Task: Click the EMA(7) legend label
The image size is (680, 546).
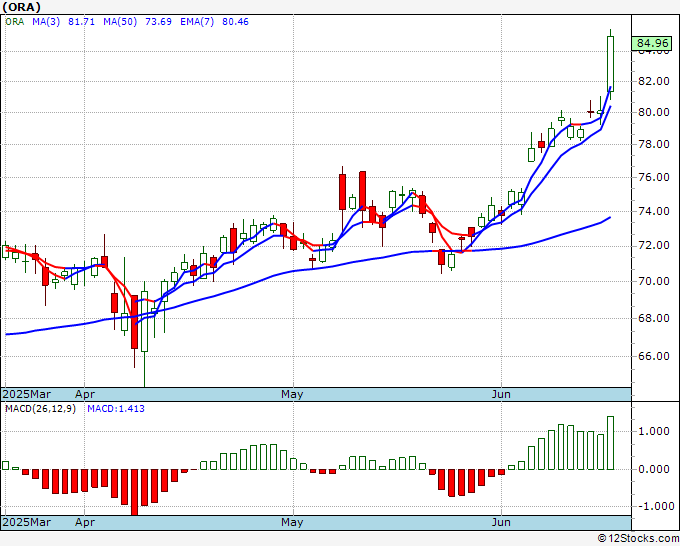Action: [x=197, y=22]
